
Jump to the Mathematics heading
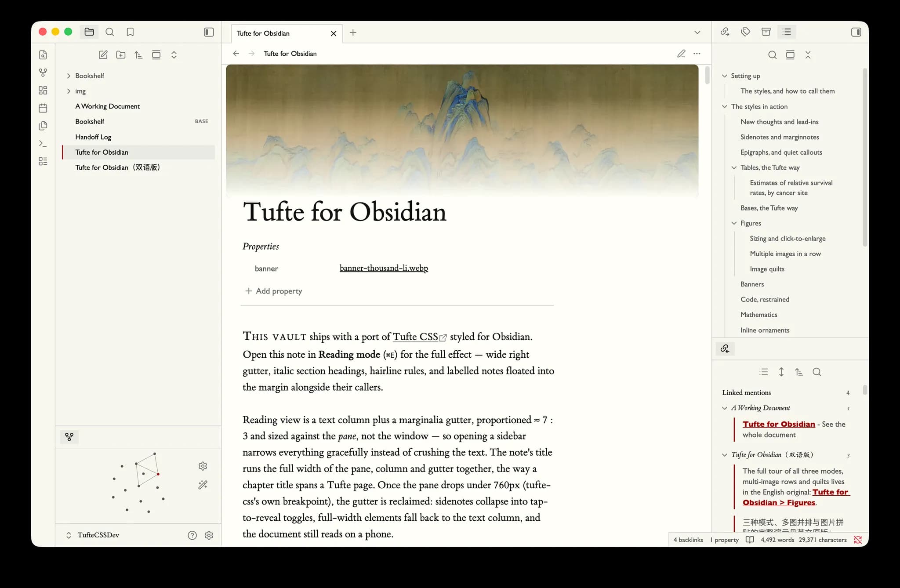[x=759, y=315]
